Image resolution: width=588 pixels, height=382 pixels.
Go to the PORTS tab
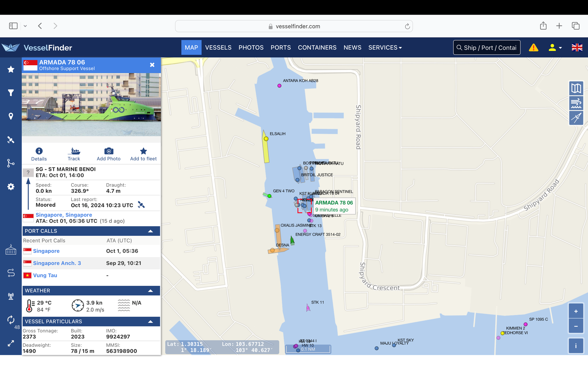tap(280, 48)
